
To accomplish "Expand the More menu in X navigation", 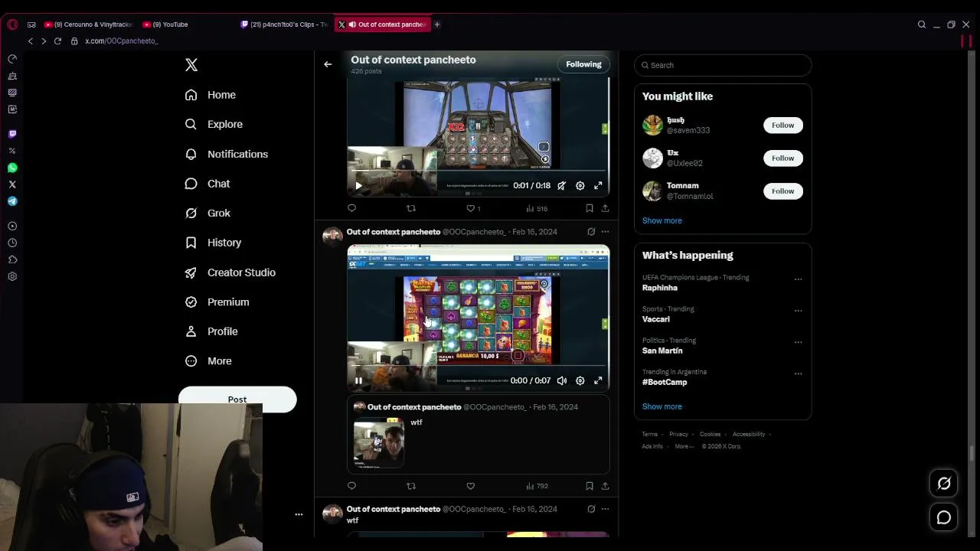I will point(208,361).
